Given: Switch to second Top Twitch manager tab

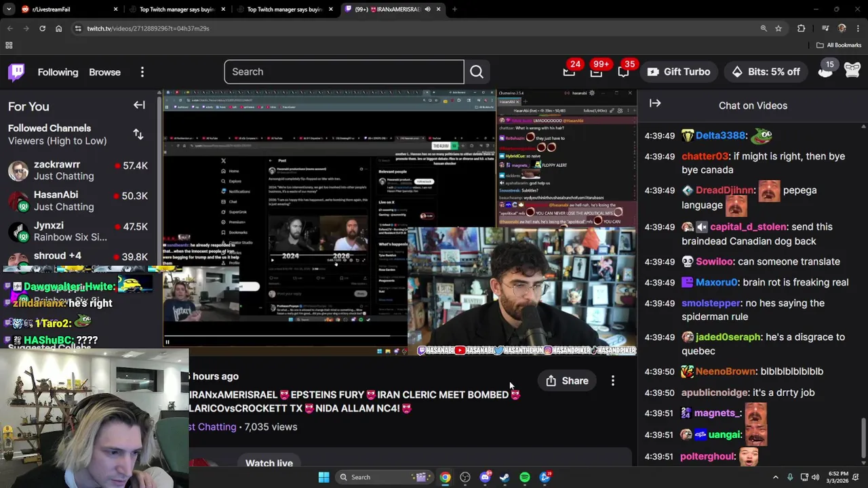Looking at the screenshot, I should [176, 9].
